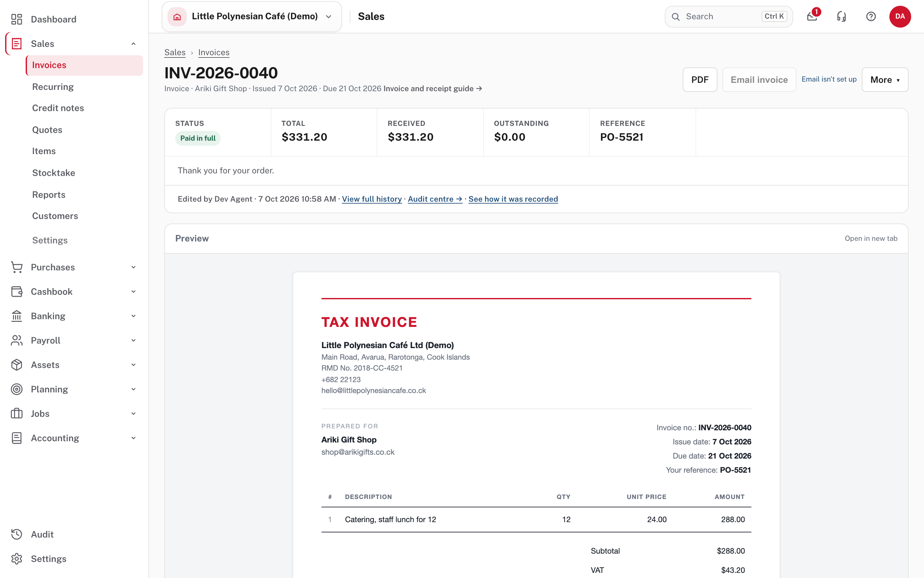Follow the Audit centre link

(435, 199)
